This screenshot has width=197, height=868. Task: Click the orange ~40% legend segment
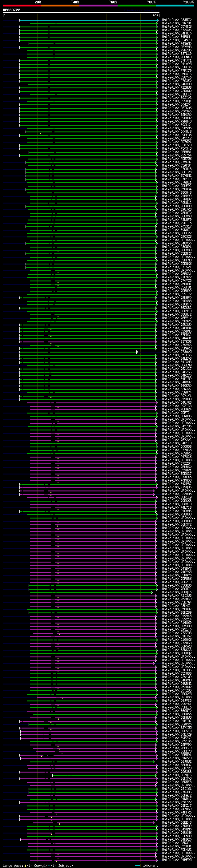click(60, 6)
